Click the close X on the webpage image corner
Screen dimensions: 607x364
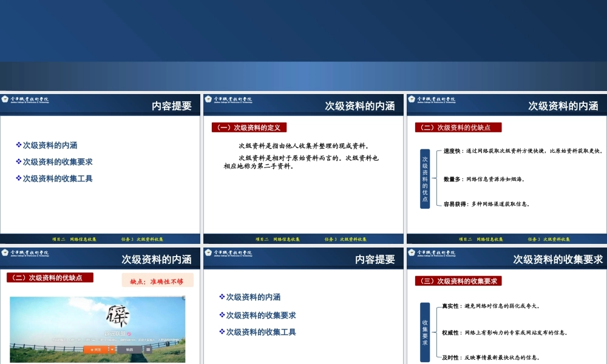pyautogui.click(x=184, y=297)
